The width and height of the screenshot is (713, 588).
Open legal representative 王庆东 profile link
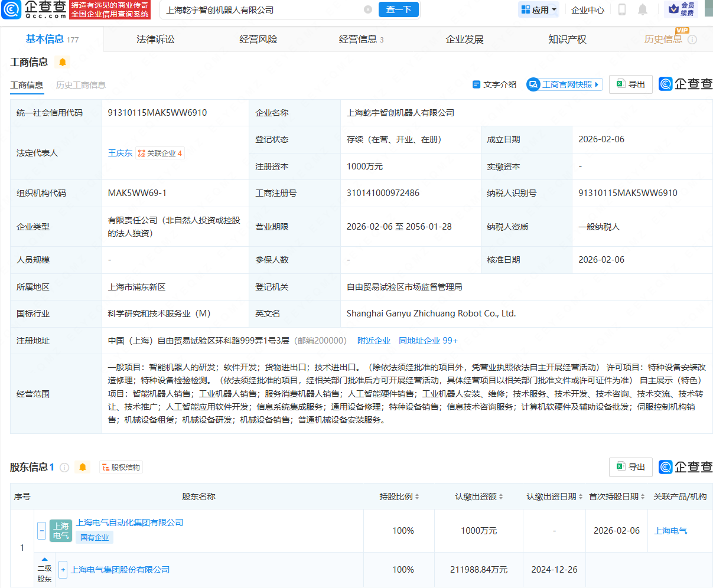(120, 152)
